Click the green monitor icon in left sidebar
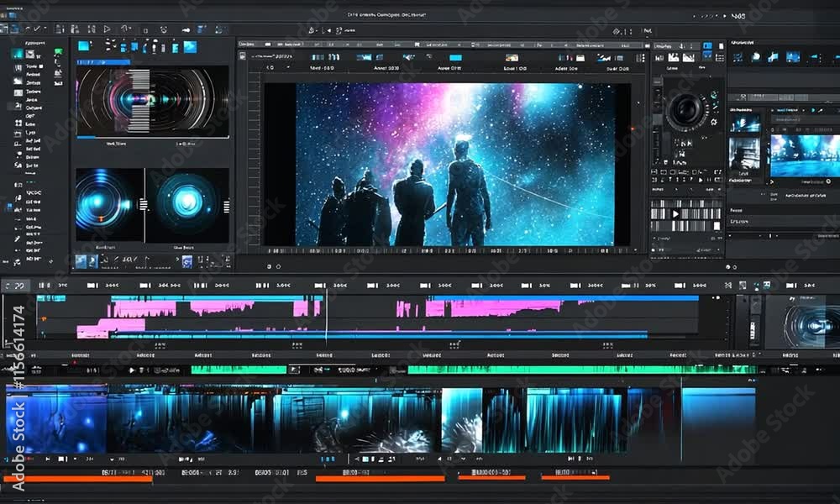 (59, 52)
